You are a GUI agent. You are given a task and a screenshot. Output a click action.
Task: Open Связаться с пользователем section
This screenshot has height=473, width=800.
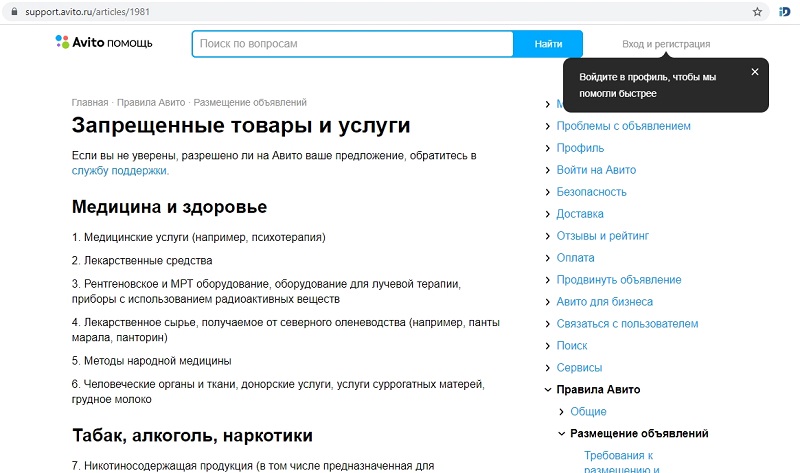[x=627, y=323]
